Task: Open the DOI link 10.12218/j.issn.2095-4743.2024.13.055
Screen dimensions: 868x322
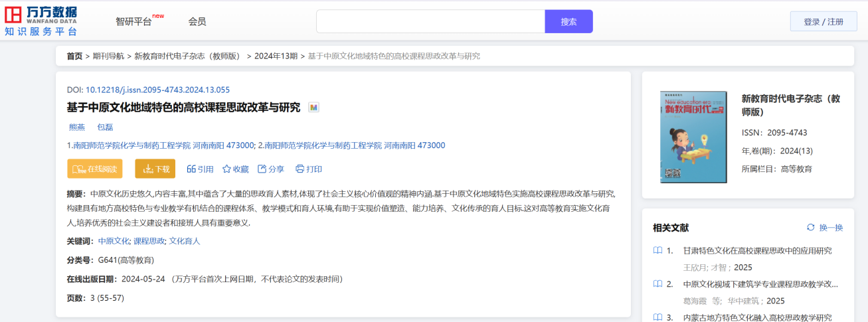Action: (x=157, y=90)
